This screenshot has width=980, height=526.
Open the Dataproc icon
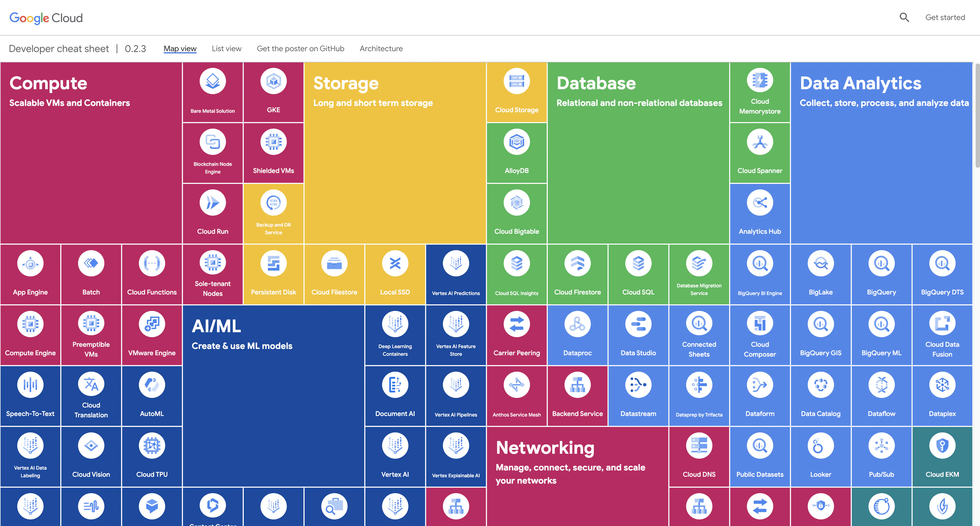pos(577,324)
